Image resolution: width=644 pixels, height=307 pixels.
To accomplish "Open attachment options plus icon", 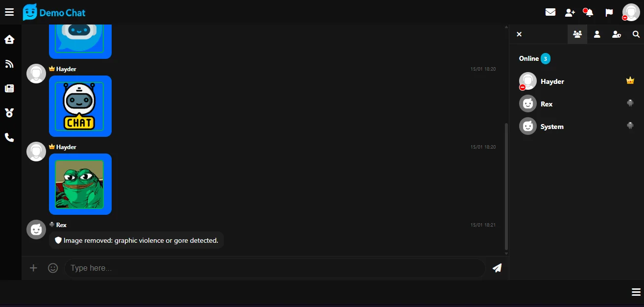I will (33, 268).
